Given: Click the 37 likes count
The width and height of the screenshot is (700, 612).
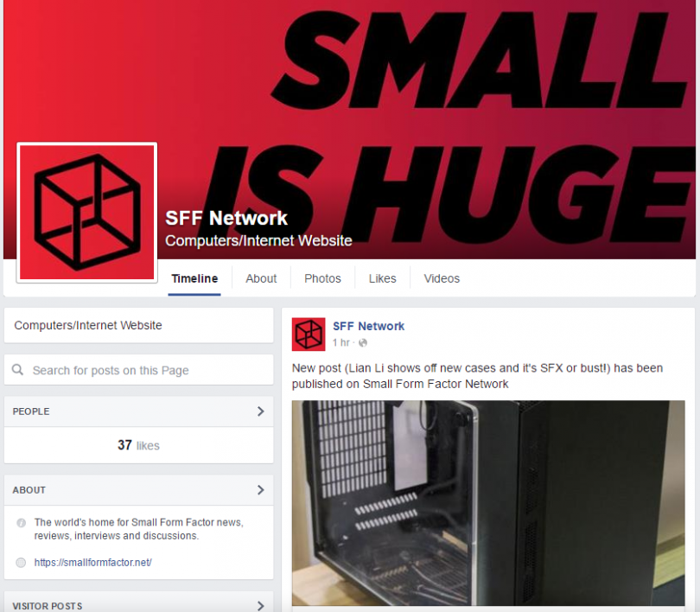Looking at the screenshot, I should (138, 445).
